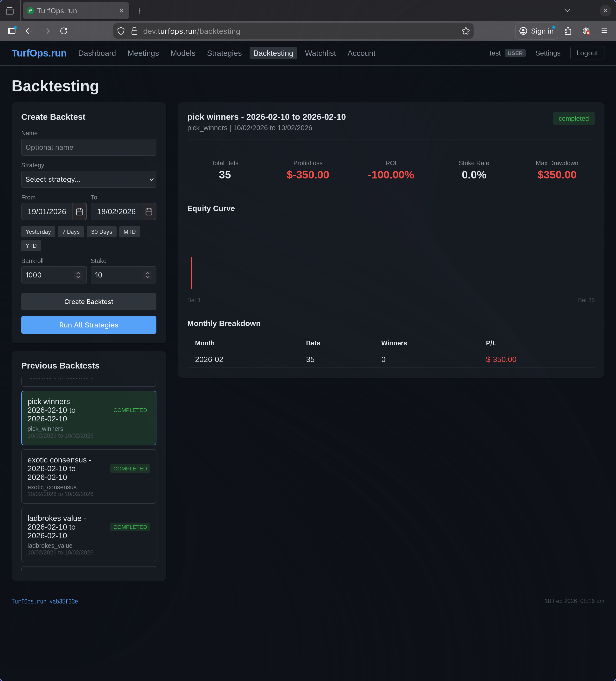Switch to the Meetings navigation item
Image resolution: width=616 pixels, height=681 pixels.
coord(143,53)
